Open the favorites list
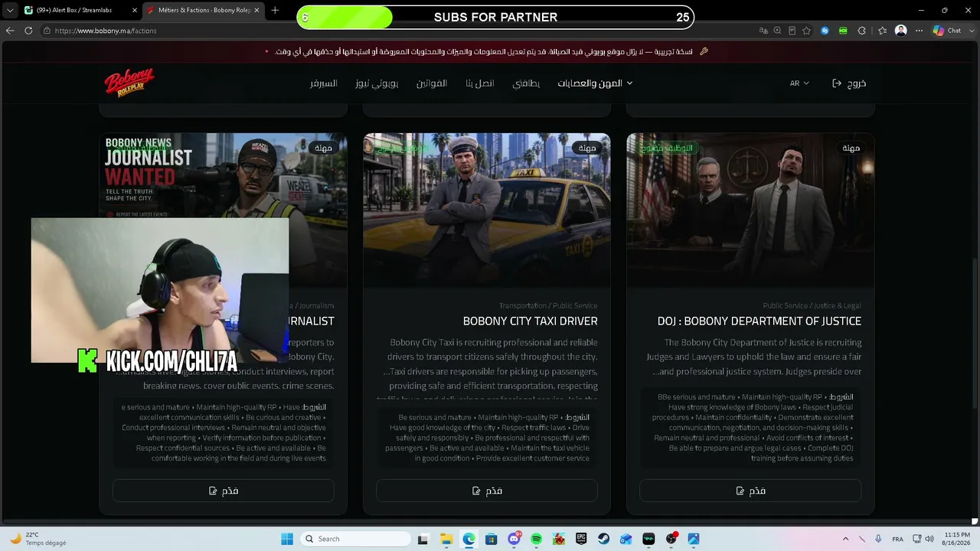The width and height of the screenshot is (980, 551). (882, 31)
